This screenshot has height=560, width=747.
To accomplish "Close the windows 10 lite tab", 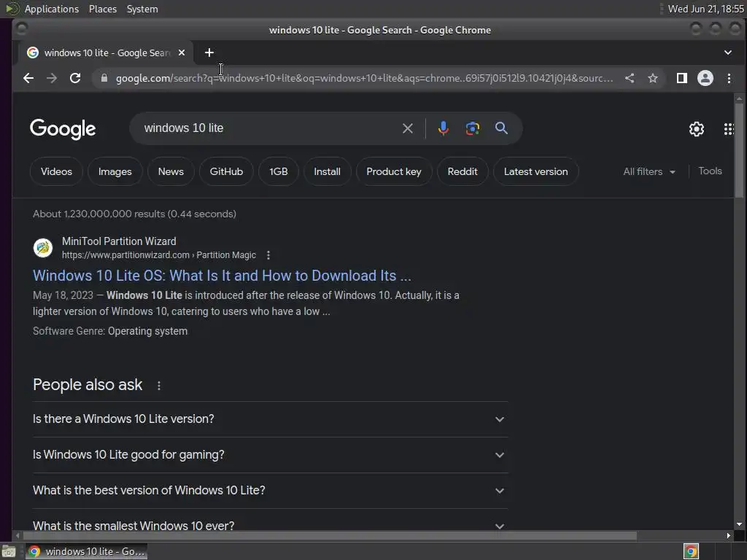I will coord(182,52).
